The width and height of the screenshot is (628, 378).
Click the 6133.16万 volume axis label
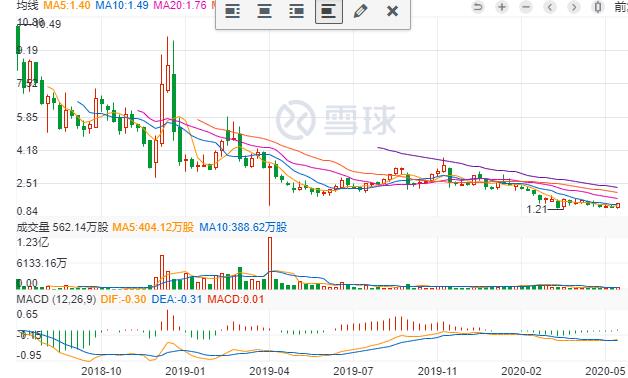pyautogui.click(x=42, y=263)
